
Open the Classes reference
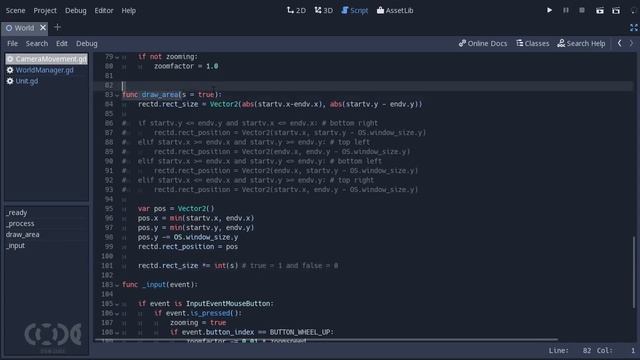533,43
